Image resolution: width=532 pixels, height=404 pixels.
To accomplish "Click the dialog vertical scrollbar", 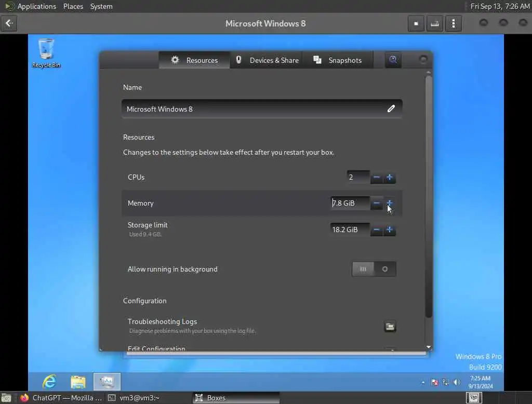I will (429, 197).
